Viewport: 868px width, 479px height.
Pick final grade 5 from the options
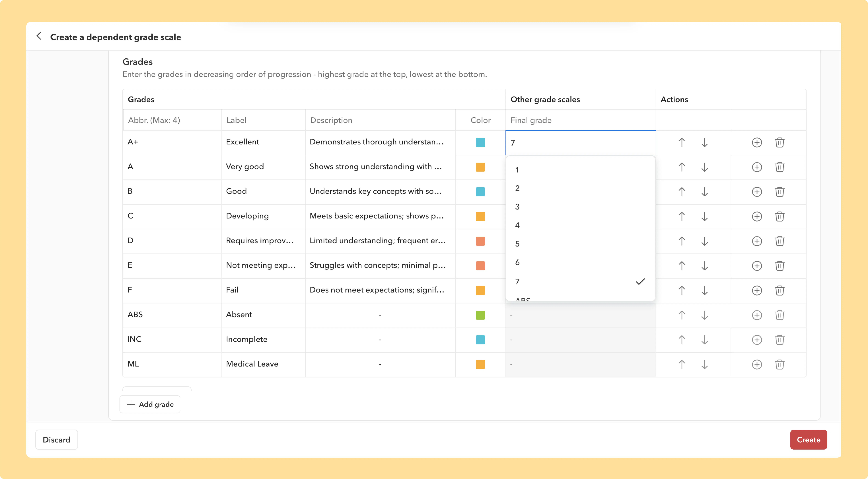pyautogui.click(x=581, y=244)
